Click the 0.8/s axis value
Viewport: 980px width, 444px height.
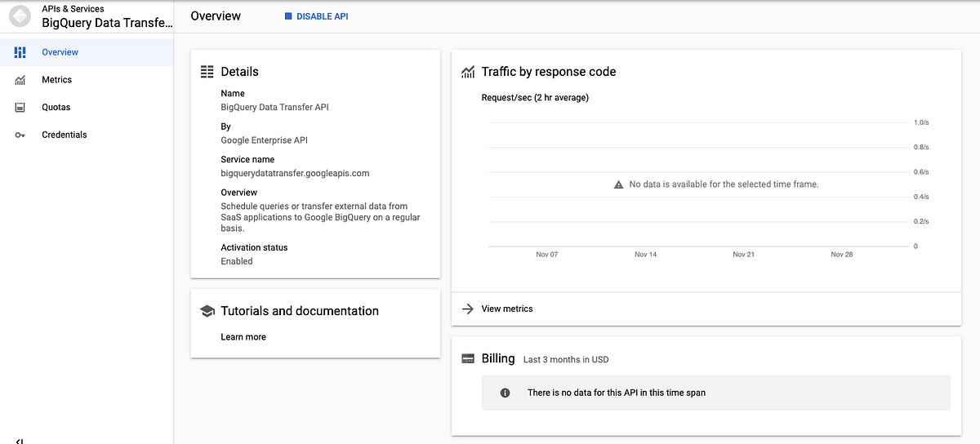point(921,147)
